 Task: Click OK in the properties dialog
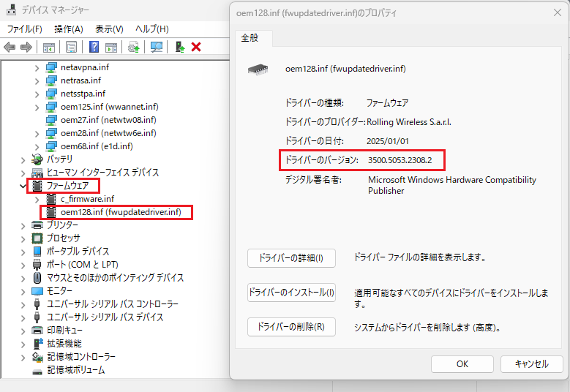click(462, 364)
